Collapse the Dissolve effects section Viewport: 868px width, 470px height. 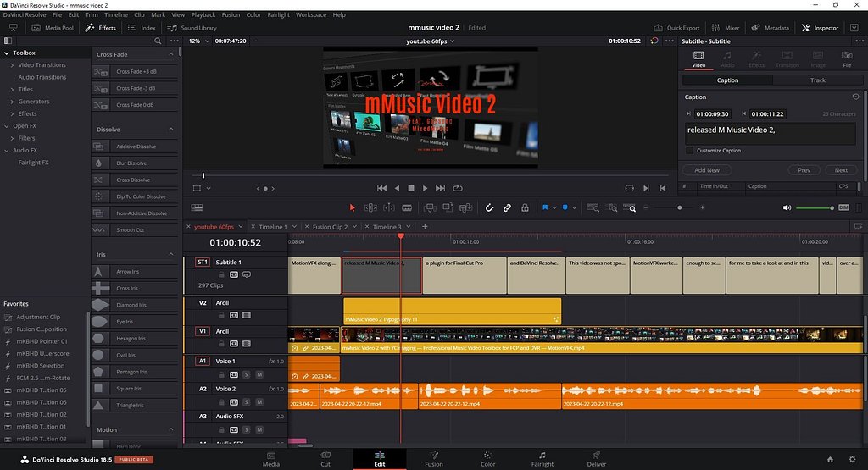tap(171, 130)
